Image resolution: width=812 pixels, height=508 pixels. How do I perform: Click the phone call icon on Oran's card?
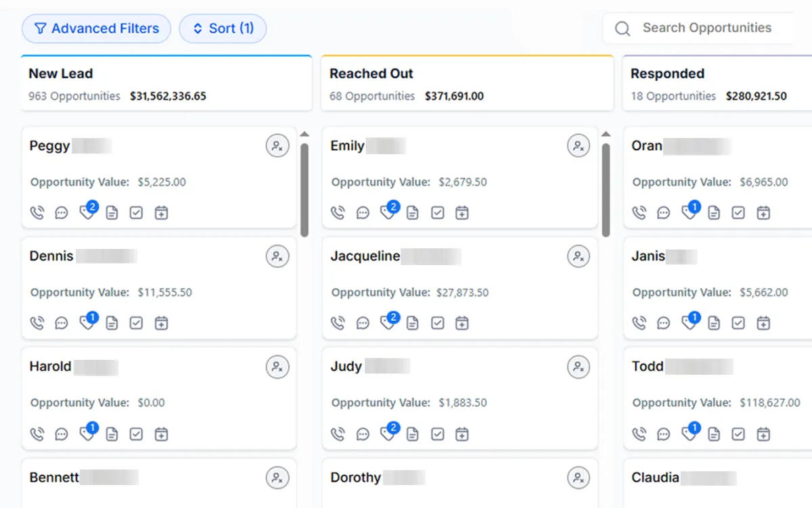(639, 213)
